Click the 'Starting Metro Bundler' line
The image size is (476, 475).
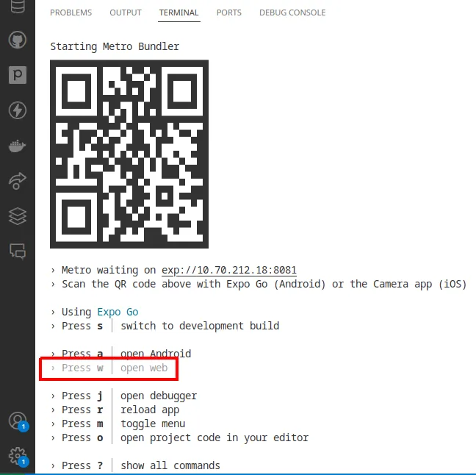[115, 46]
